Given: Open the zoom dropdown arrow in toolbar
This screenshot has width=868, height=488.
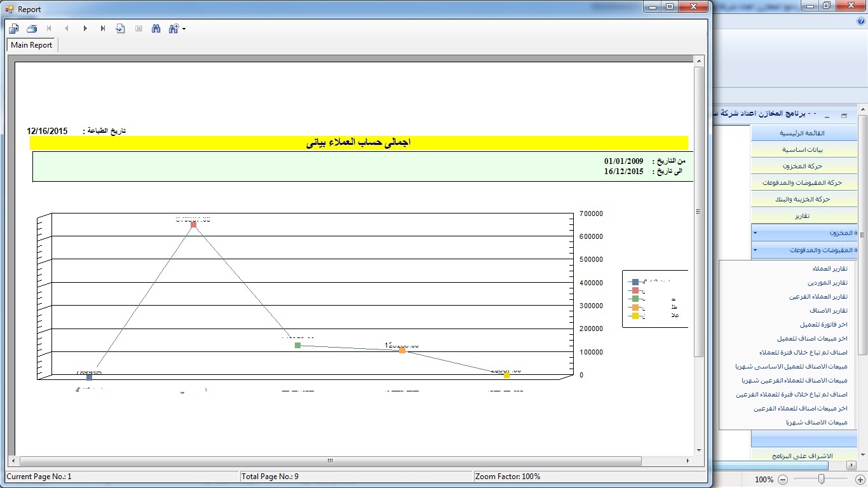Looking at the screenshot, I should (x=184, y=29).
